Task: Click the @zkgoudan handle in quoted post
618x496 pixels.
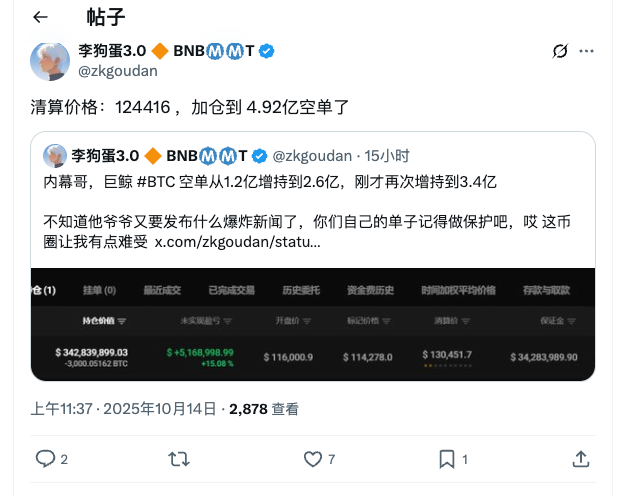Action: pyautogui.click(x=312, y=156)
